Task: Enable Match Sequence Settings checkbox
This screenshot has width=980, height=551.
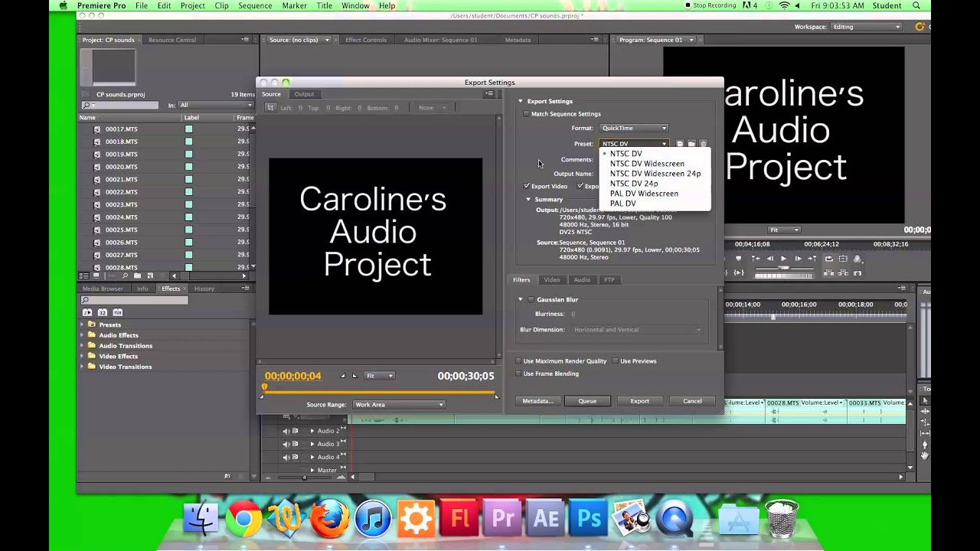Action: click(x=526, y=114)
